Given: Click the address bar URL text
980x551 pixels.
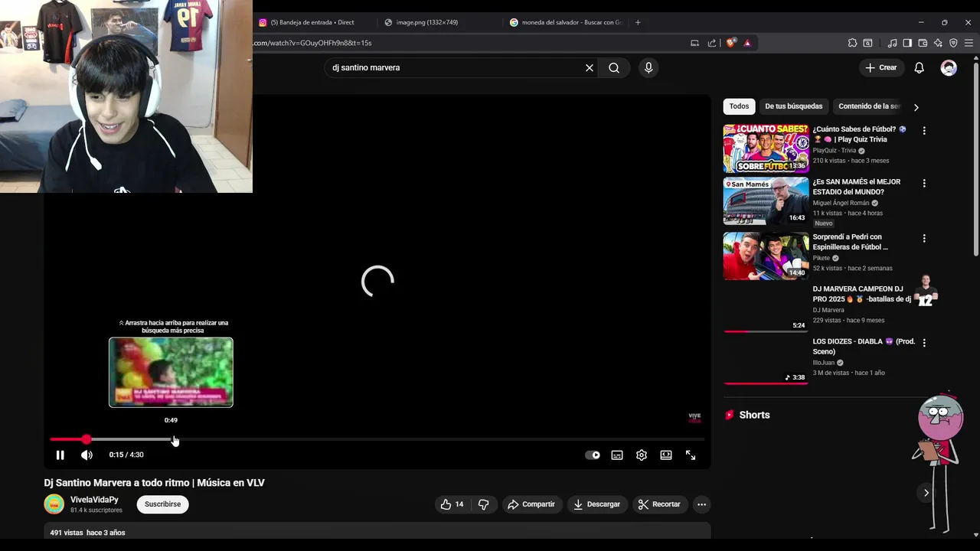Looking at the screenshot, I should click(312, 43).
